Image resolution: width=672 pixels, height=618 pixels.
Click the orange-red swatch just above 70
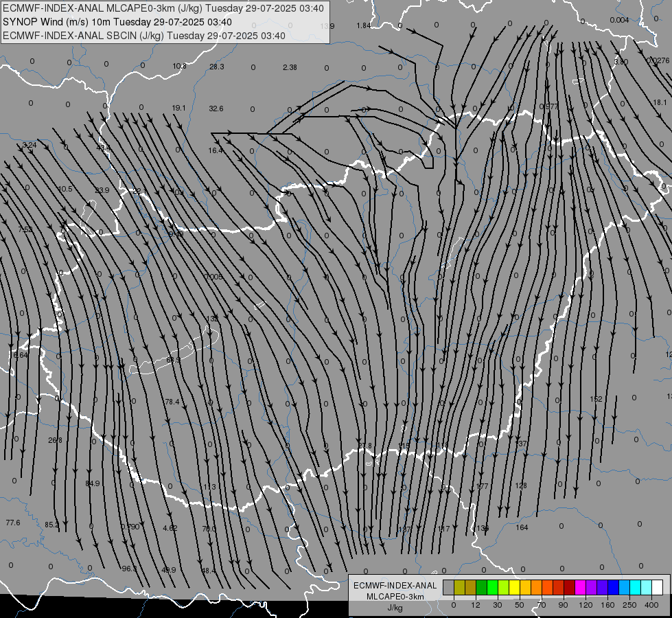click(547, 587)
